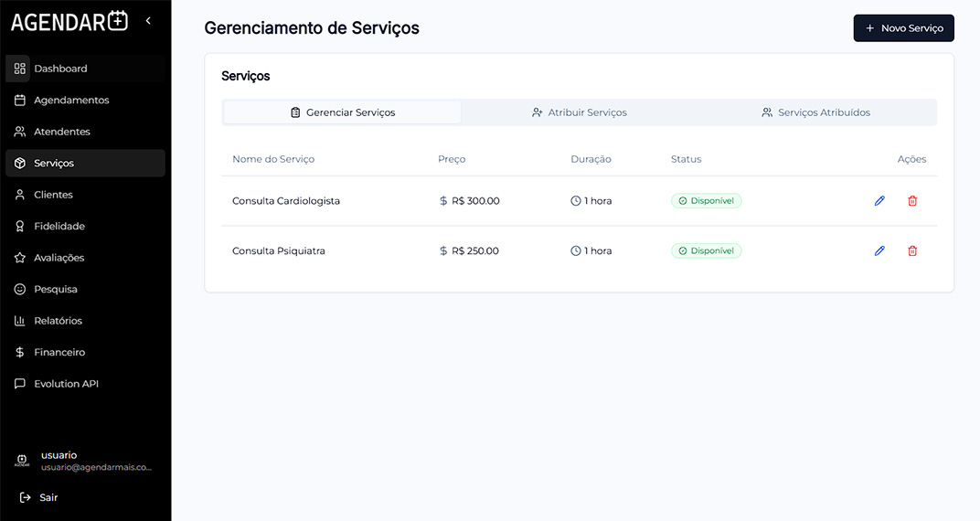
Task: Click the user avatar icon
Action: [22, 461]
